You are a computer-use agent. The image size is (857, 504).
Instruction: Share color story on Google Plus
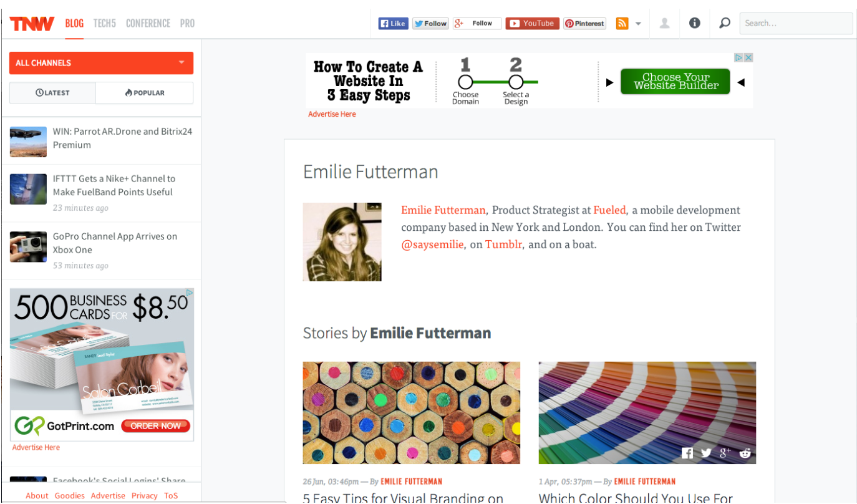pyautogui.click(x=725, y=453)
